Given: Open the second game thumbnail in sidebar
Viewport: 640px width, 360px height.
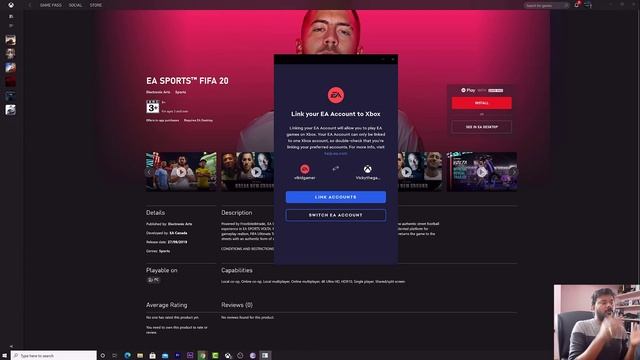Looking at the screenshot, I should coord(11,53).
